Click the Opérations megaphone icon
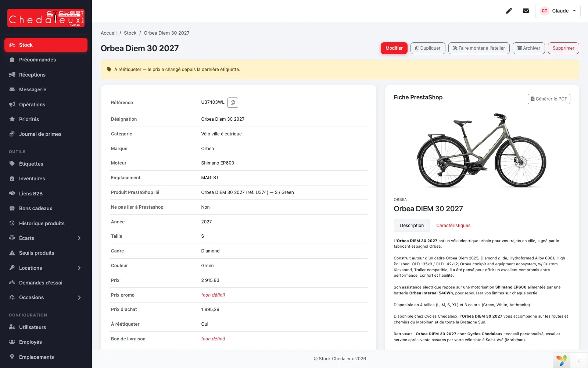The height and width of the screenshot is (368, 588). (12, 105)
